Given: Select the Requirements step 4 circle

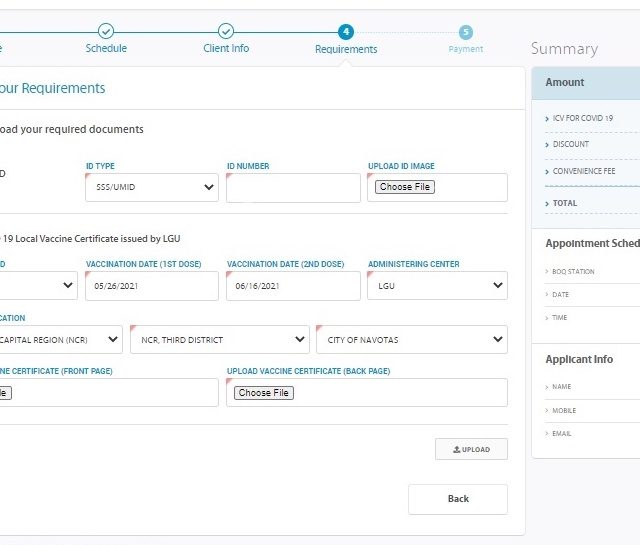Looking at the screenshot, I should [x=346, y=32].
